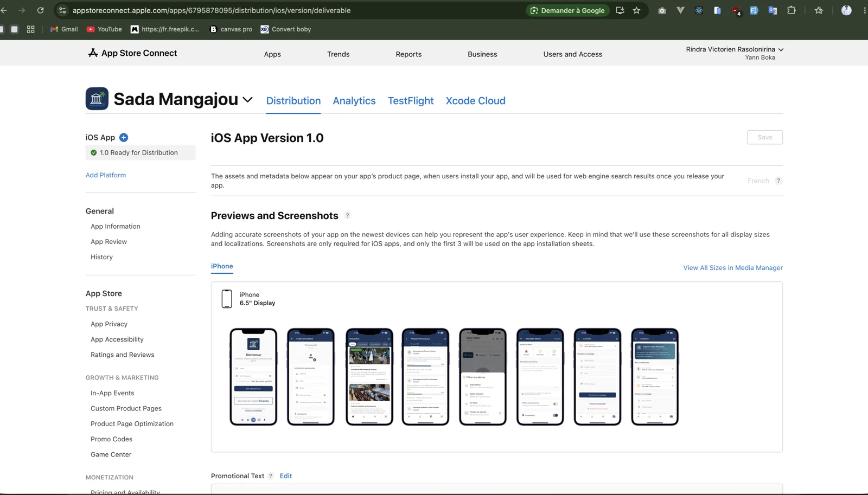Open App Privacy in sidebar

point(109,324)
